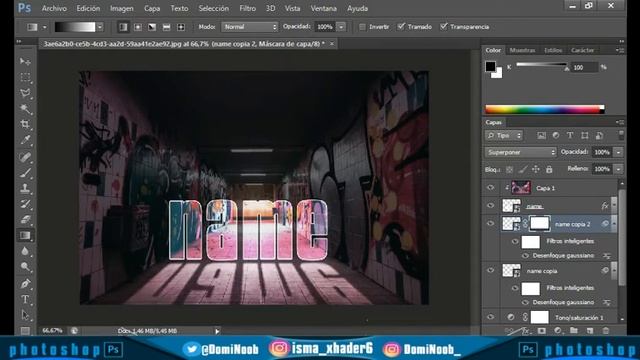Hide the name copia 2 layer
This screenshot has width=640, height=360.
[491, 224]
